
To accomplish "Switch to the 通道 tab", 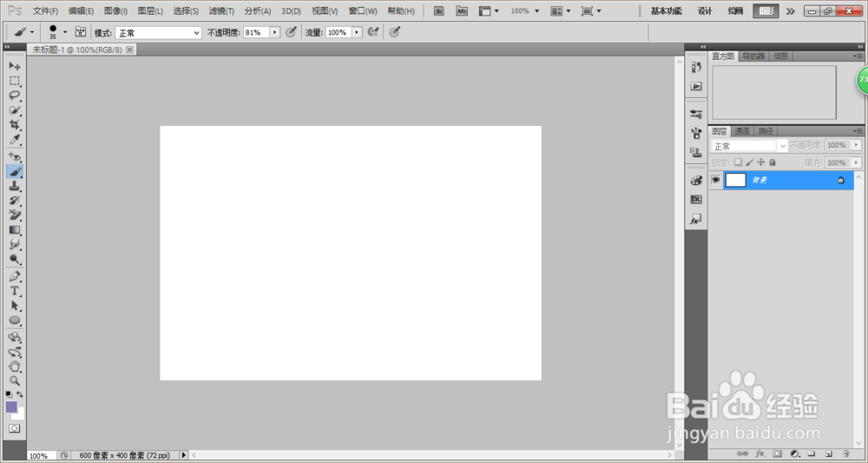I will (742, 131).
